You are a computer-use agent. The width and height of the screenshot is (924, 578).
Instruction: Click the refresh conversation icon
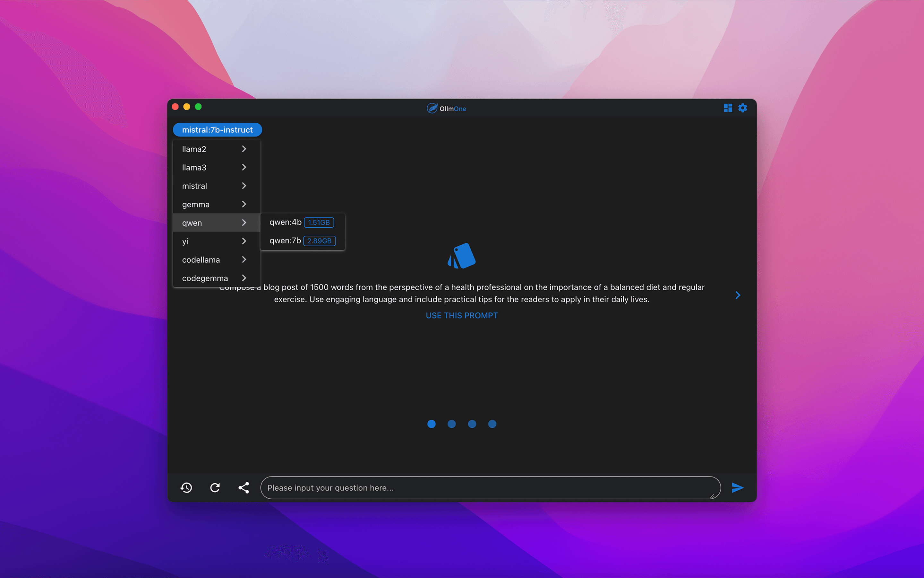click(215, 487)
